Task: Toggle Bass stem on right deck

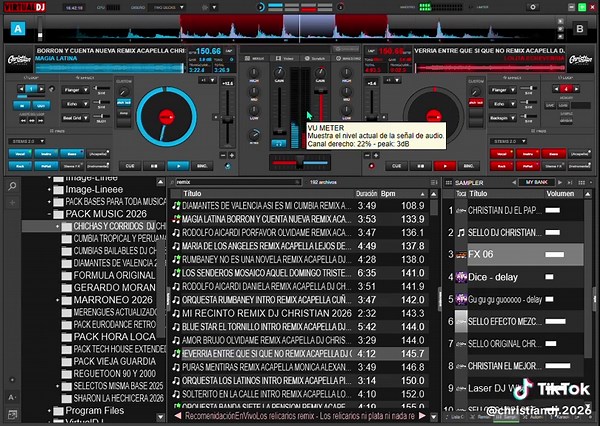Action: point(553,154)
